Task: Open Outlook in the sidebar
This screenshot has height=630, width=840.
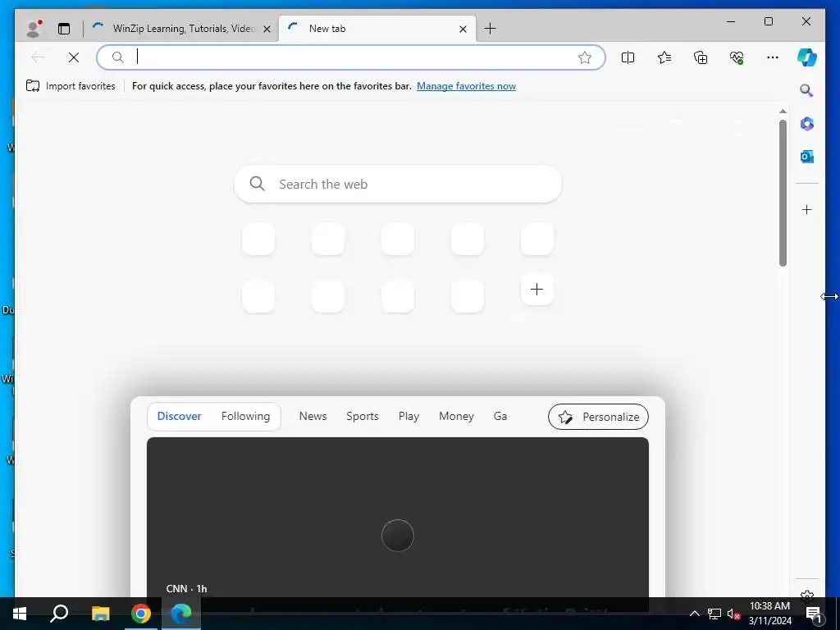Action: point(807,157)
